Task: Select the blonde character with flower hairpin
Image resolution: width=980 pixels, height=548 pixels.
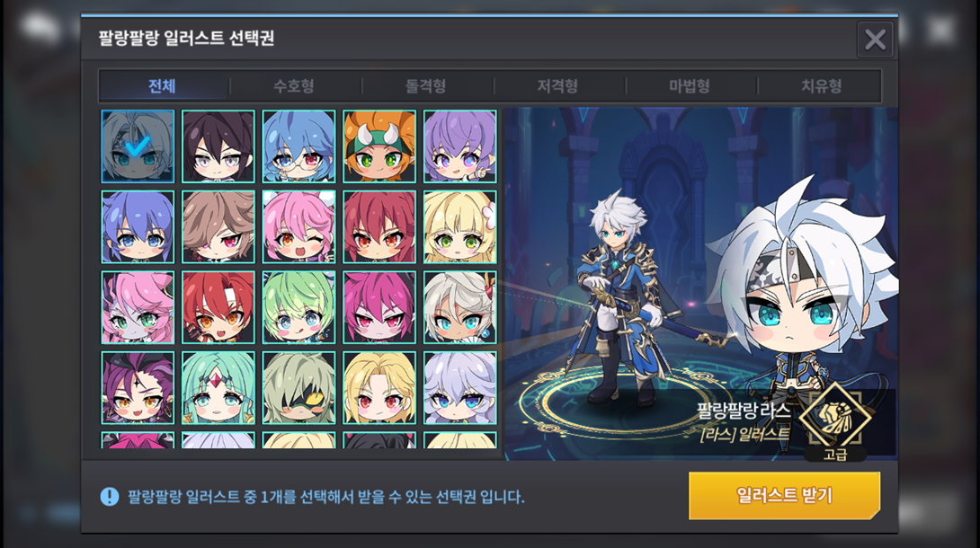Action: click(x=460, y=227)
